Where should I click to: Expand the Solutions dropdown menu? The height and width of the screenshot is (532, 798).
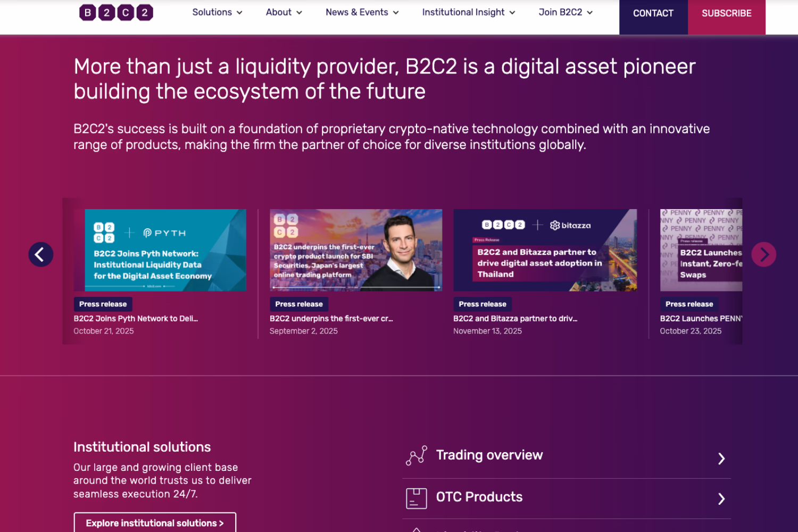pyautogui.click(x=217, y=12)
